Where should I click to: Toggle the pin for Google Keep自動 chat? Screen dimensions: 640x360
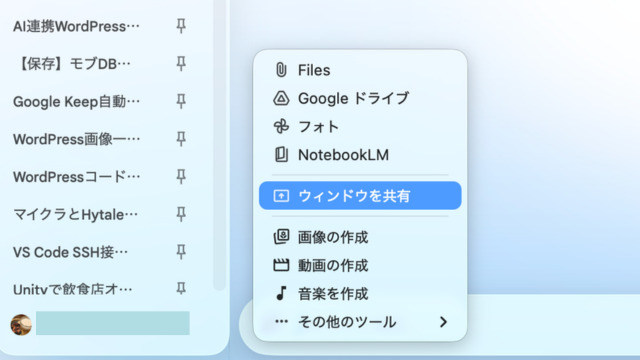(x=181, y=101)
